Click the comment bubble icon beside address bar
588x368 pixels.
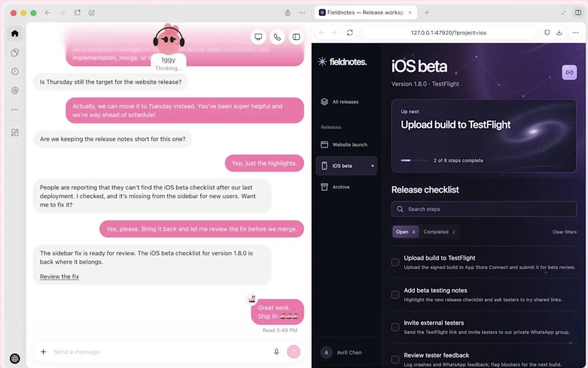click(547, 33)
